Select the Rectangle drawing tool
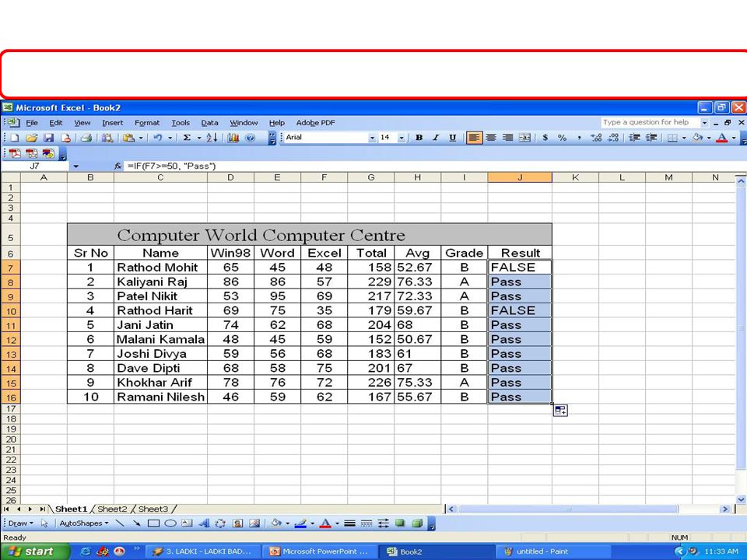Viewport: 747px width, 560px height. tap(153, 523)
